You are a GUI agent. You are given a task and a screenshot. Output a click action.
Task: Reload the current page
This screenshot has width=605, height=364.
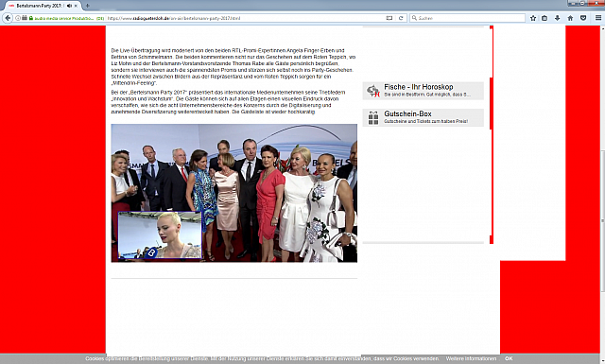[401, 18]
